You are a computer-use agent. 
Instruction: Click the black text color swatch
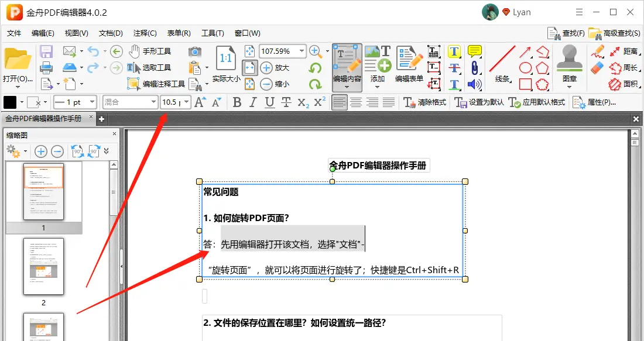pos(10,102)
